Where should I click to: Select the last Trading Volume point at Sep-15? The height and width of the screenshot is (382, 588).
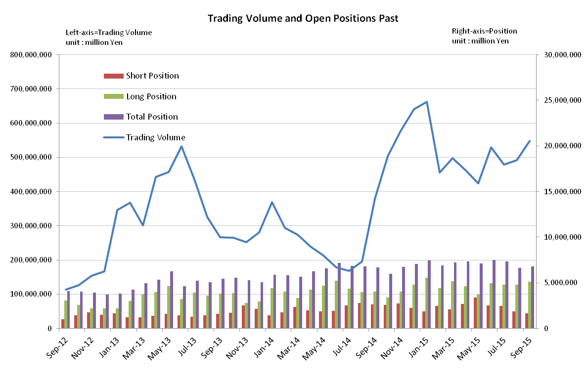tap(530, 141)
